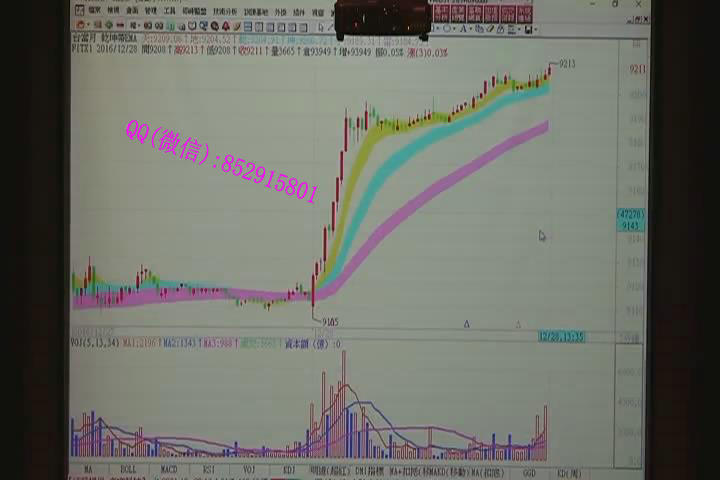Switch to the BOLL indicator tab
Screen dimensions: 720x480
tap(128, 468)
